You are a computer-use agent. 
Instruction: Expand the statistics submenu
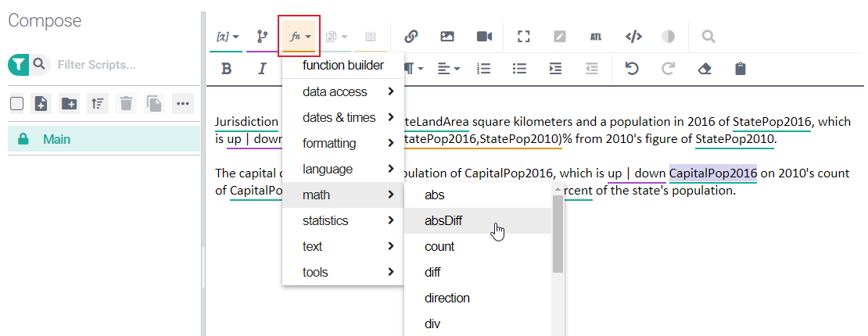pos(343,220)
